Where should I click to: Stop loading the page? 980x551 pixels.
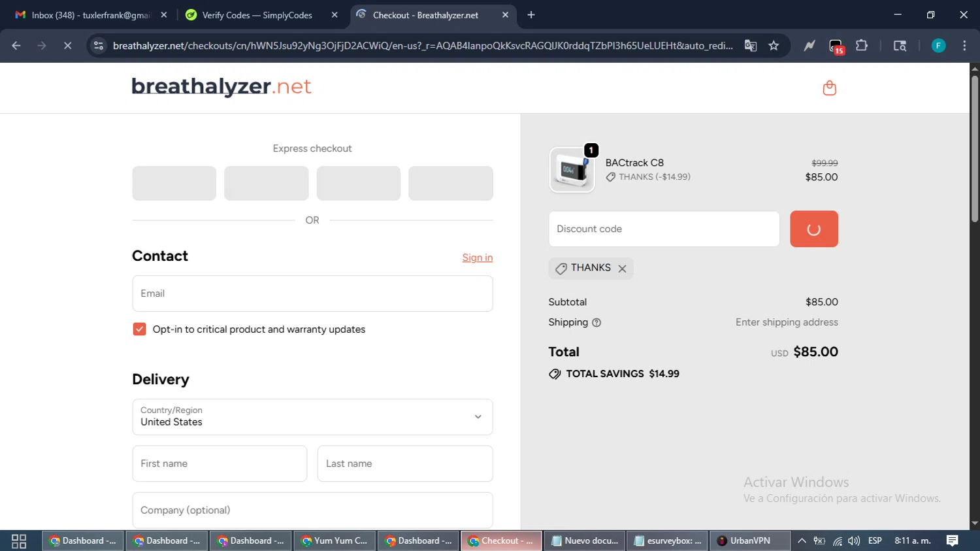tap(67, 46)
